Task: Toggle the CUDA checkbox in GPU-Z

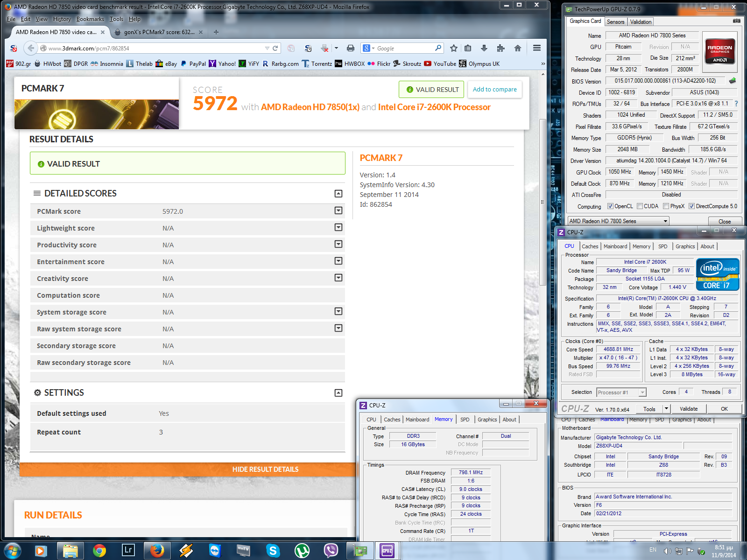Action: (x=640, y=206)
